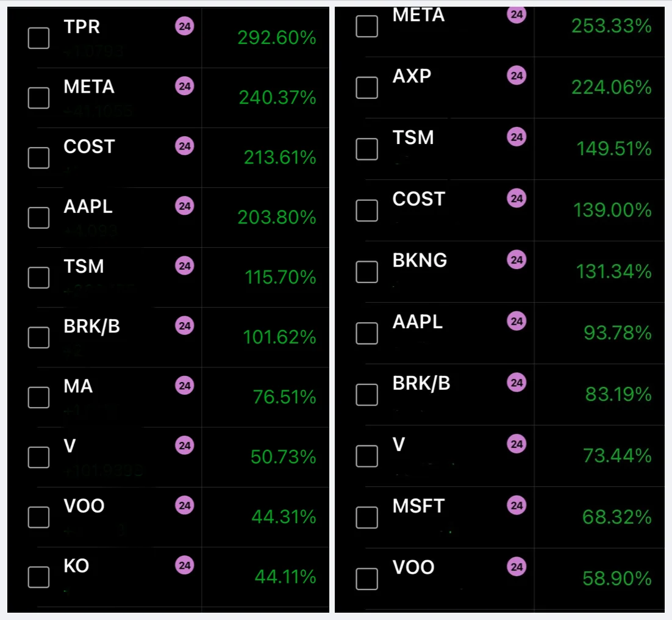672x620 pixels.
Task: Click the 224.06% return figure
Action: pyautogui.click(x=611, y=88)
